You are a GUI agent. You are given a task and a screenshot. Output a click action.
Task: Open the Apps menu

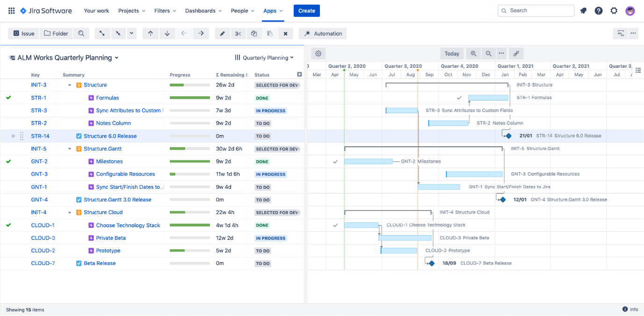(273, 11)
